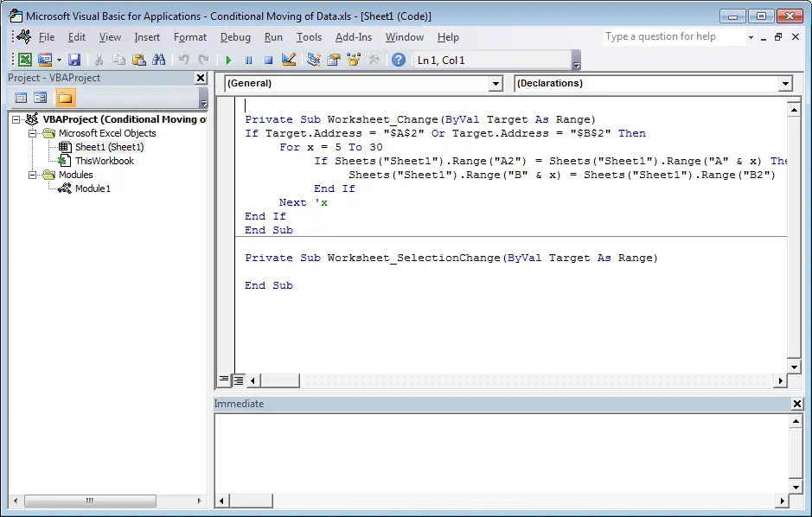Collapse the Modules folder
Image resolution: width=812 pixels, height=517 pixels.
tap(32, 175)
